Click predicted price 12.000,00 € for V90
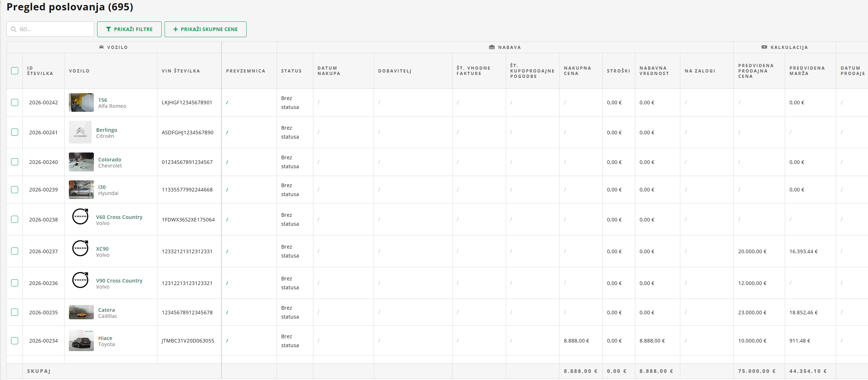868x380 pixels. [752, 283]
